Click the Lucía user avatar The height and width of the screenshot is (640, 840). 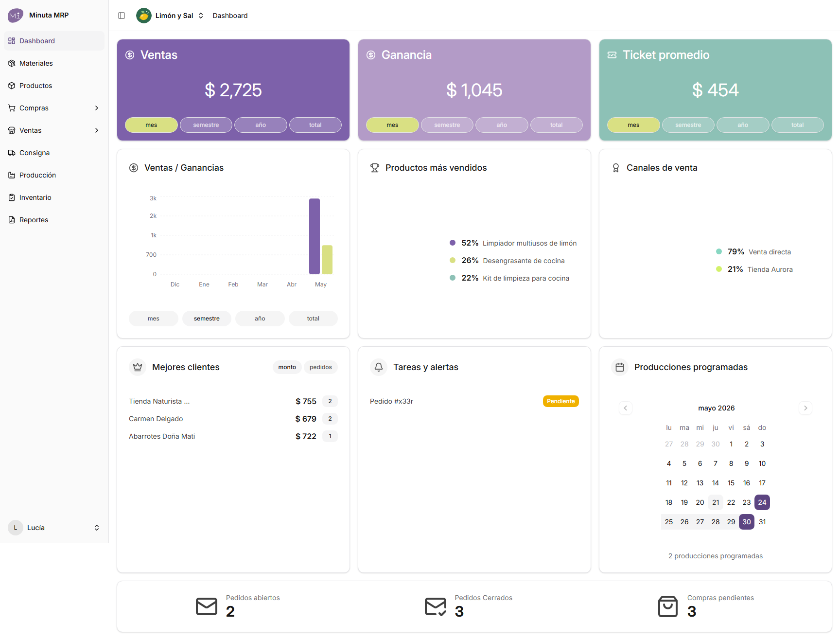tap(16, 528)
